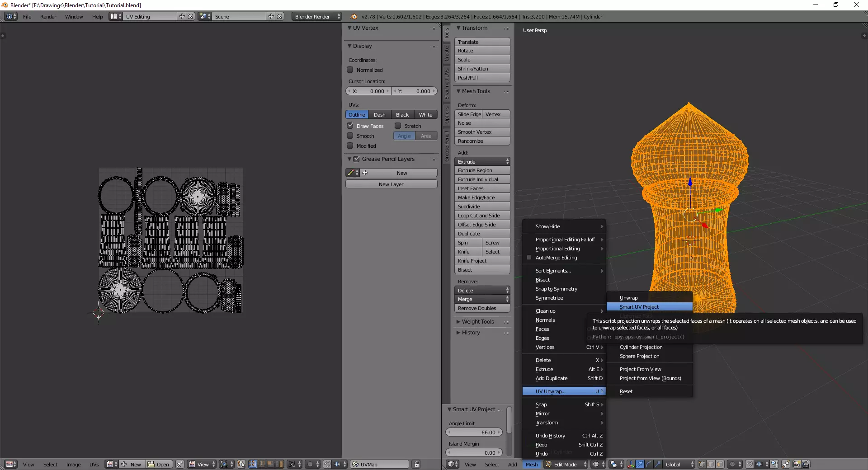Click the Remove Doubles button
Screen dimensions: 868x470
(x=482, y=308)
